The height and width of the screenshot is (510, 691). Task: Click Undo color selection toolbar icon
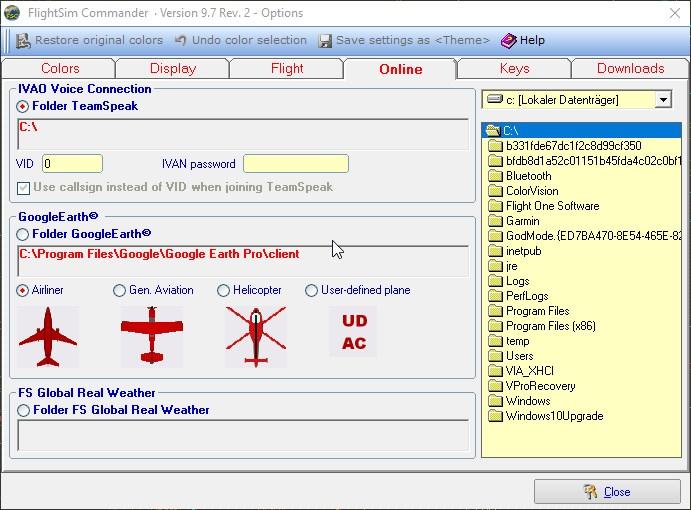(x=181, y=40)
